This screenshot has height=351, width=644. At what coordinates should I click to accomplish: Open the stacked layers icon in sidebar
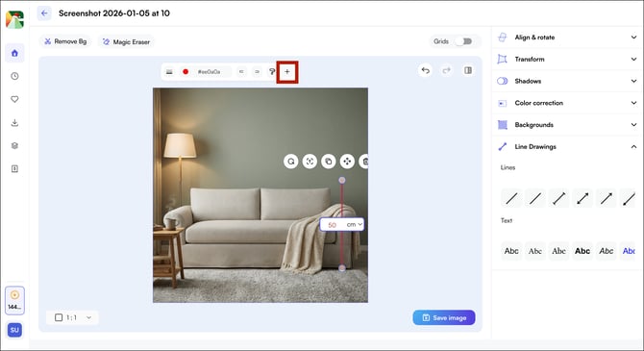(x=14, y=145)
